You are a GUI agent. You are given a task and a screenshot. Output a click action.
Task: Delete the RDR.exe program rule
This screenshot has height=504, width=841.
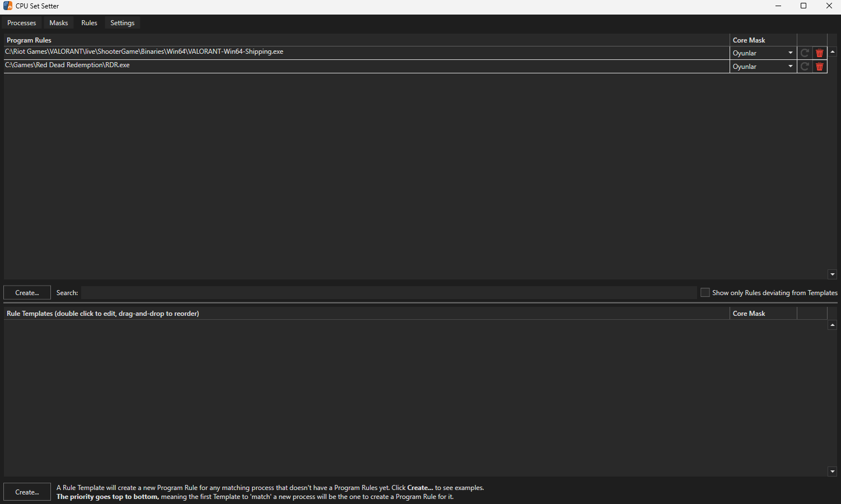[820, 67]
